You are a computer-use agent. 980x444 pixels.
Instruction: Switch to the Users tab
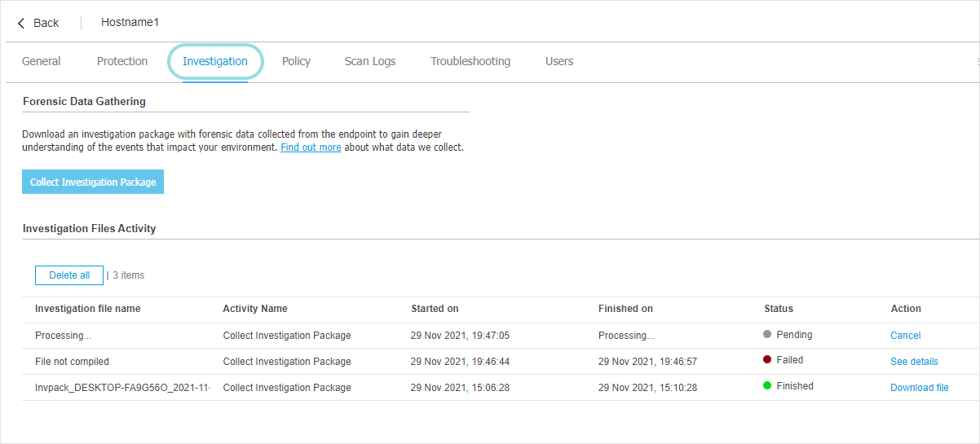coord(559,61)
